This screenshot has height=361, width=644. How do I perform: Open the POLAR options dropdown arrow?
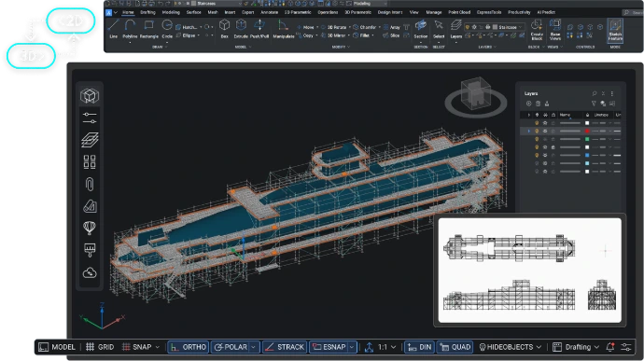click(254, 347)
